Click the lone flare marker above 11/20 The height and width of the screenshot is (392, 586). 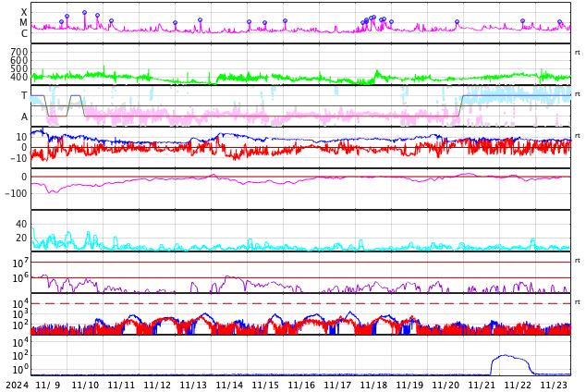coord(457,22)
